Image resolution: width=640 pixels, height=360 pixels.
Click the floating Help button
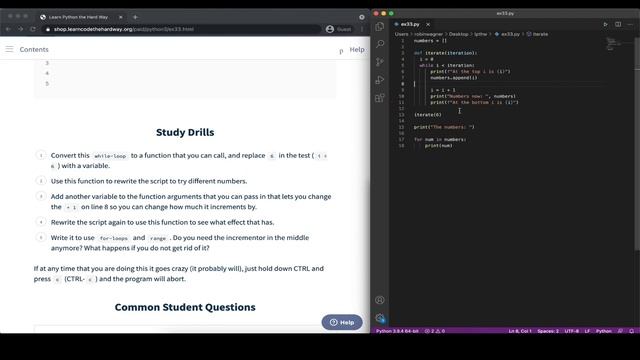pyautogui.click(x=342, y=322)
